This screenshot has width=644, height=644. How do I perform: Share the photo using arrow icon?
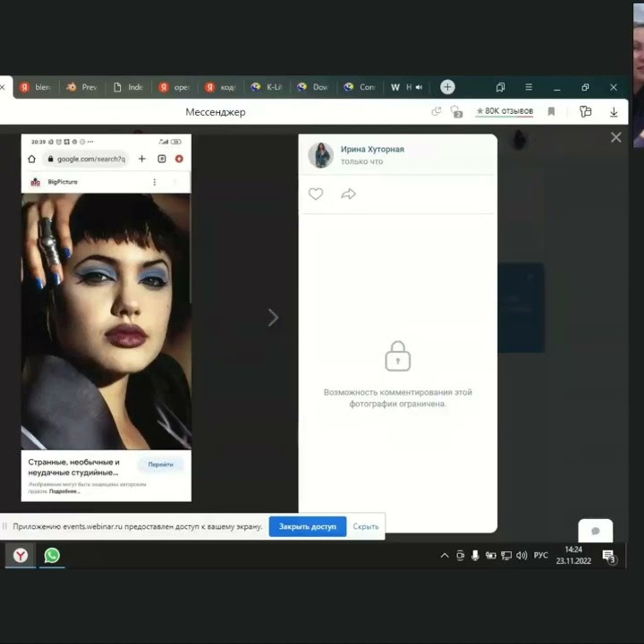coord(348,194)
